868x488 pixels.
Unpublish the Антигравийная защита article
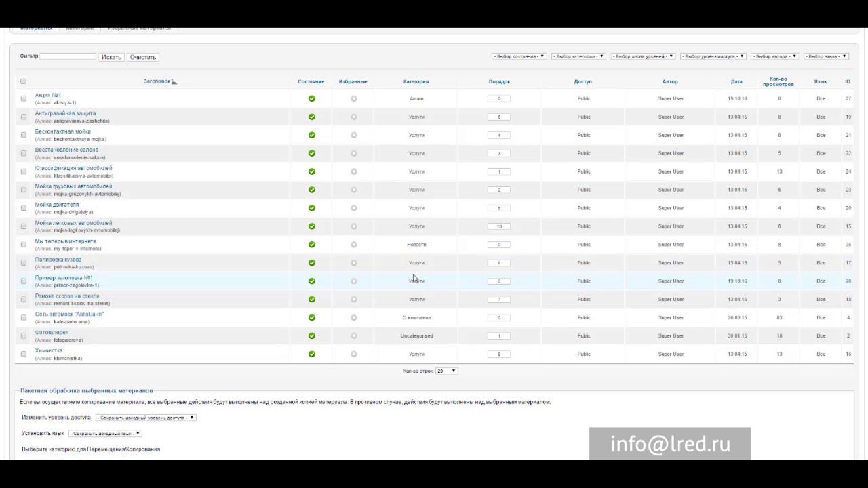[312, 117]
